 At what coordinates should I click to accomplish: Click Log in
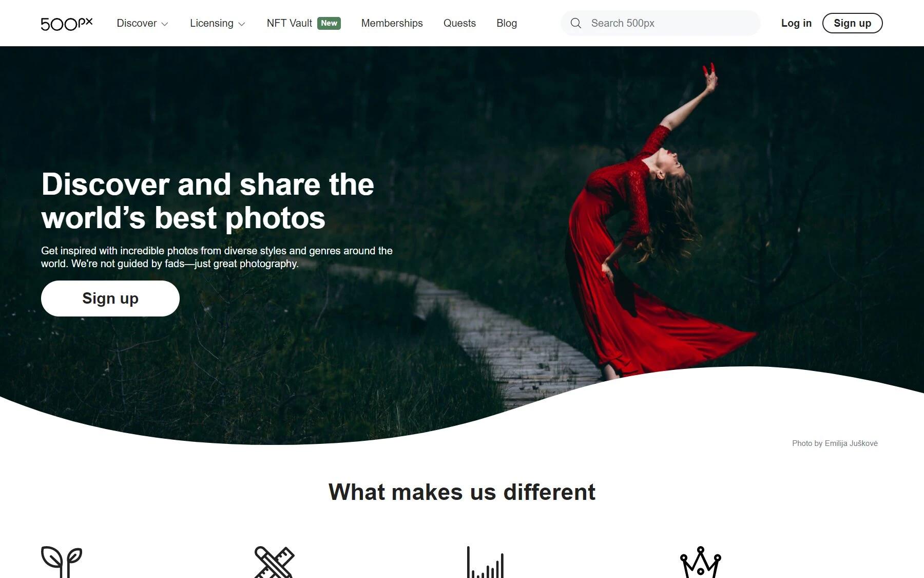[796, 23]
